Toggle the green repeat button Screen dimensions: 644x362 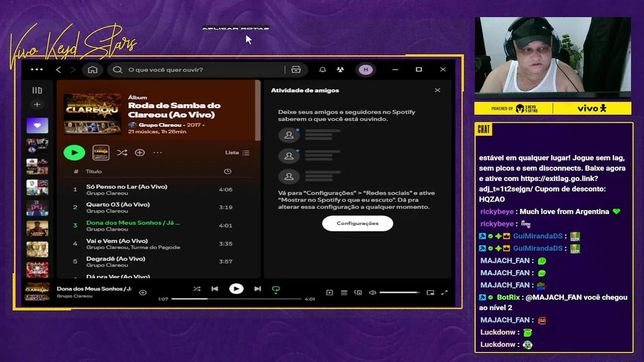[x=276, y=290]
